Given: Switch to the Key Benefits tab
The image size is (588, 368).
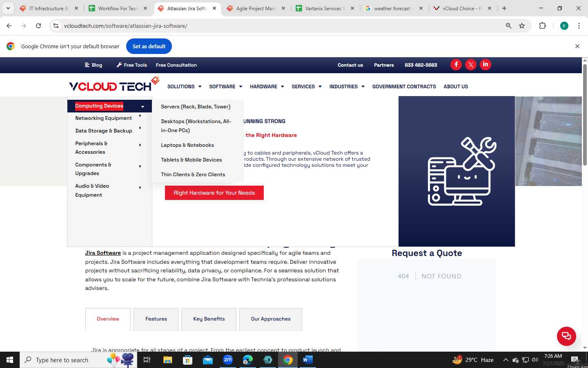Looking at the screenshot, I should 209,319.
